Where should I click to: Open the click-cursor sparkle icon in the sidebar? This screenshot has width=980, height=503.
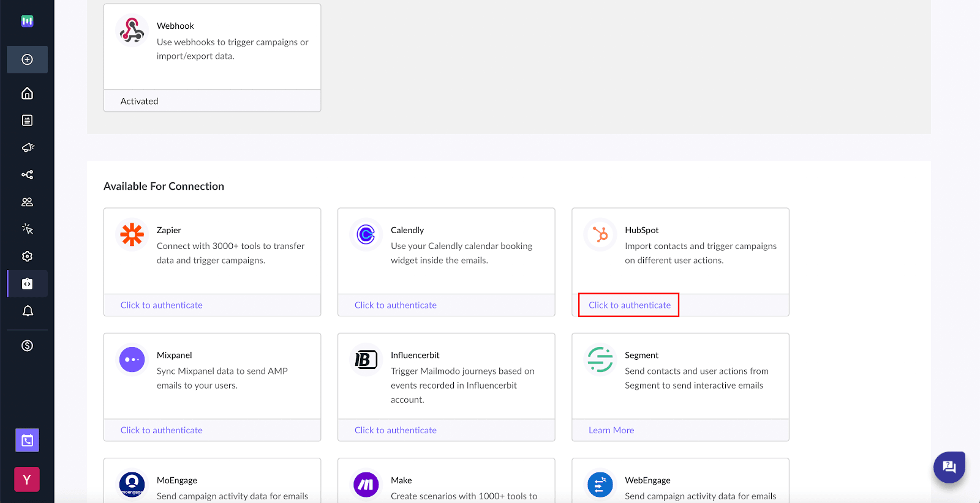click(x=27, y=229)
